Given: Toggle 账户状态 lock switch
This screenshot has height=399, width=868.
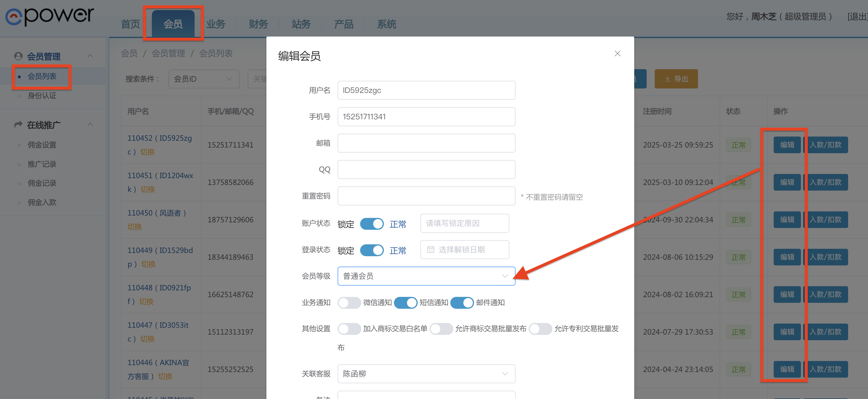Looking at the screenshot, I should coord(372,224).
